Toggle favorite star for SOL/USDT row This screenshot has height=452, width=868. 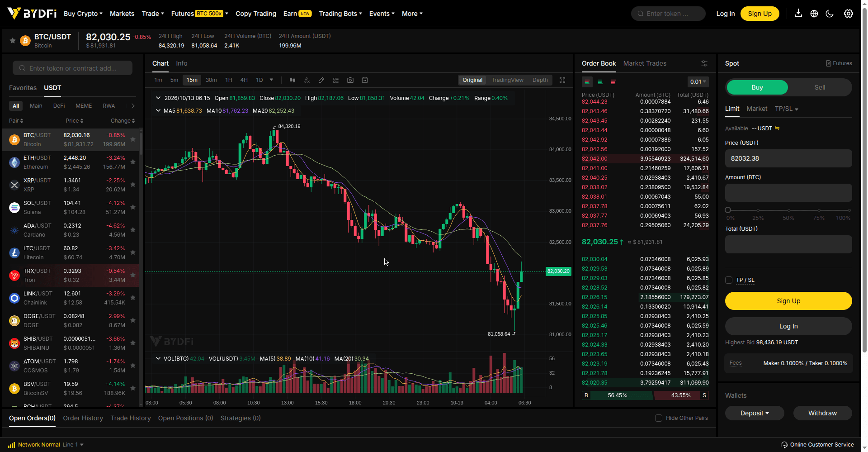click(x=133, y=207)
